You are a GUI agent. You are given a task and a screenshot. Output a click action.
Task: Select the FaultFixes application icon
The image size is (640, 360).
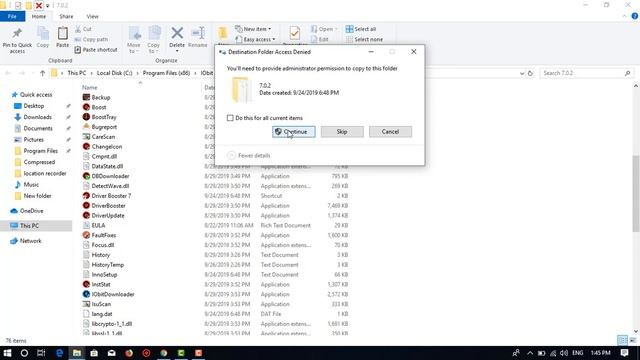point(86,235)
